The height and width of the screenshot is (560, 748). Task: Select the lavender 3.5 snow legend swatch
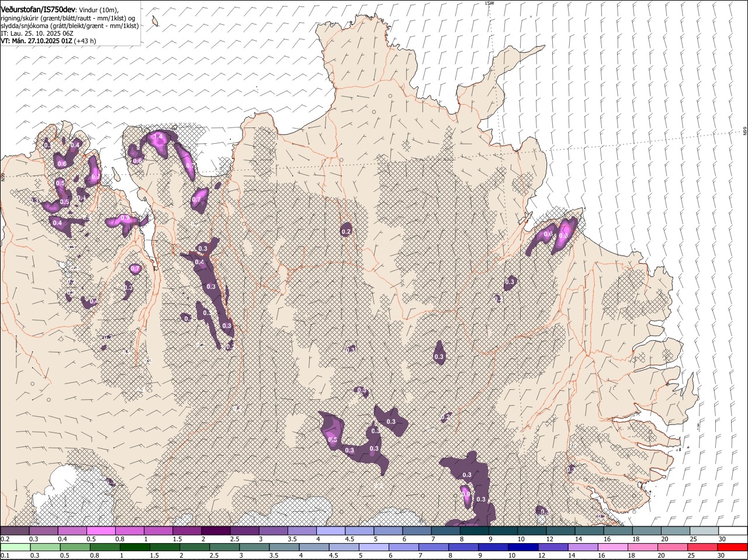302,531
